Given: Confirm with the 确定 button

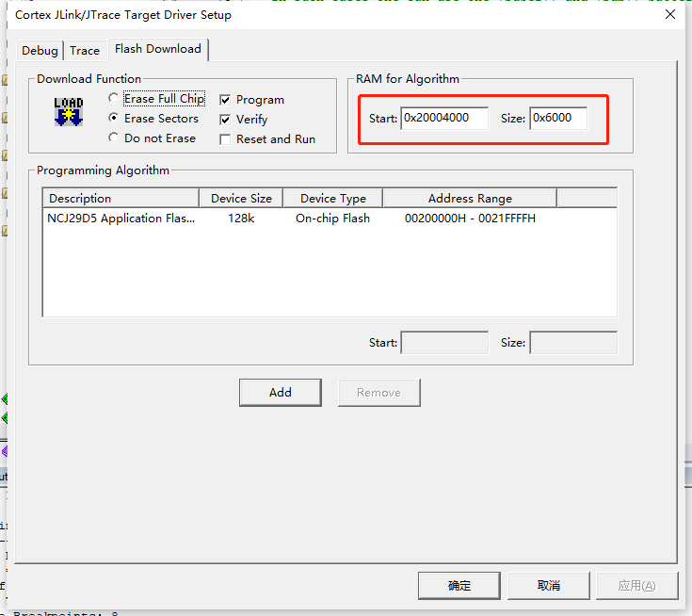Looking at the screenshot, I should coord(459,586).
